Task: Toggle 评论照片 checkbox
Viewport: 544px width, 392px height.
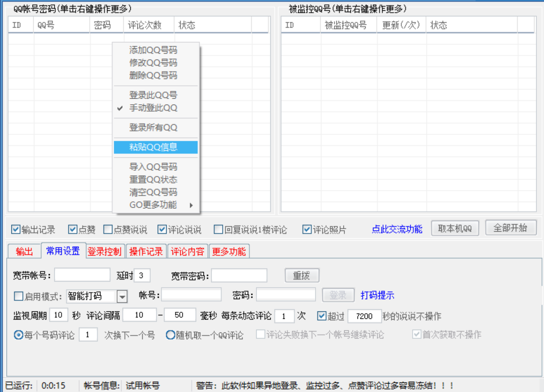Action: click(x=307, y=229)
